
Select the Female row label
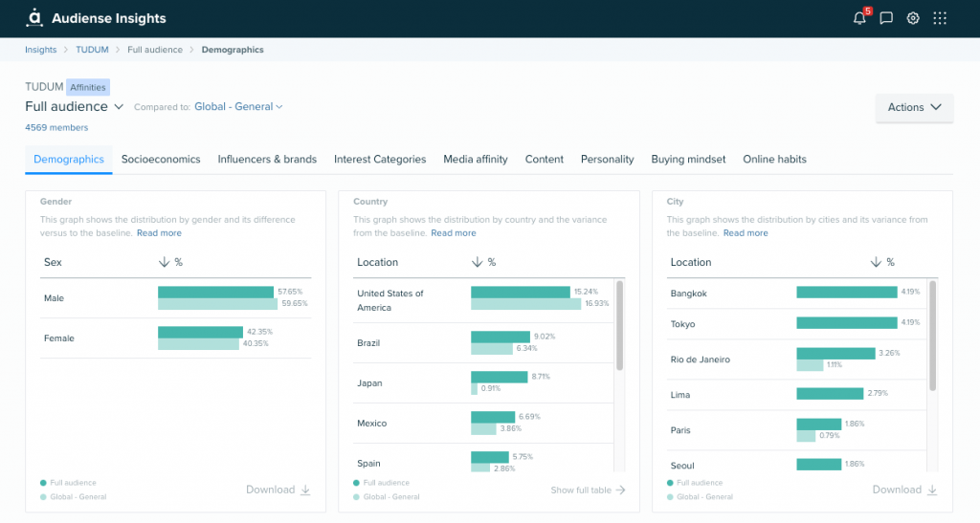(x=58, y=338)
